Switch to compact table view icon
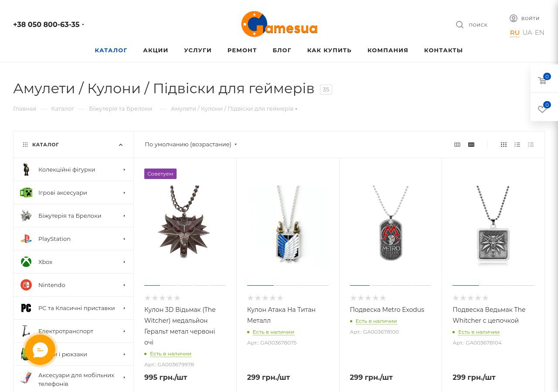The width and height of the screenshot is (558, 392). (531, 145)
